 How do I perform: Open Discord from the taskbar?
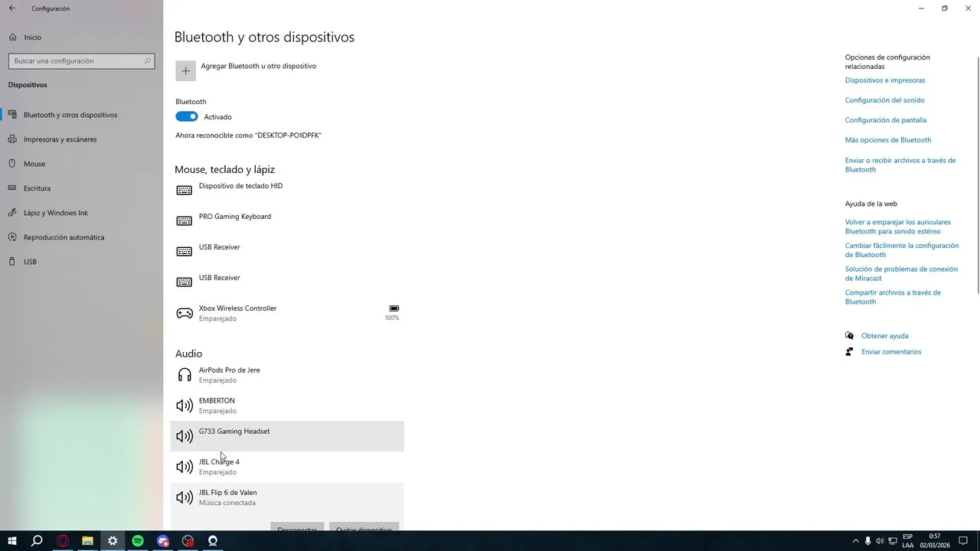tap(162, 541)
